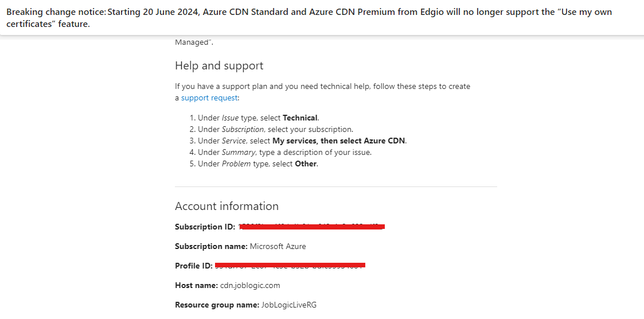This screenshot has height=319, width=644.
Task: Click the "Help and support" heading
Action: coord(219,65)
